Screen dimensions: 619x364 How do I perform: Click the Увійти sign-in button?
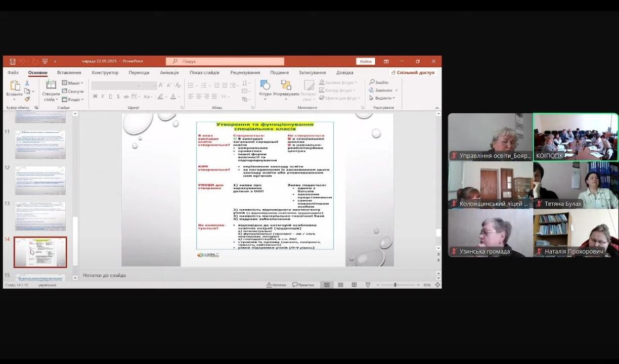(x=366, y=61)
